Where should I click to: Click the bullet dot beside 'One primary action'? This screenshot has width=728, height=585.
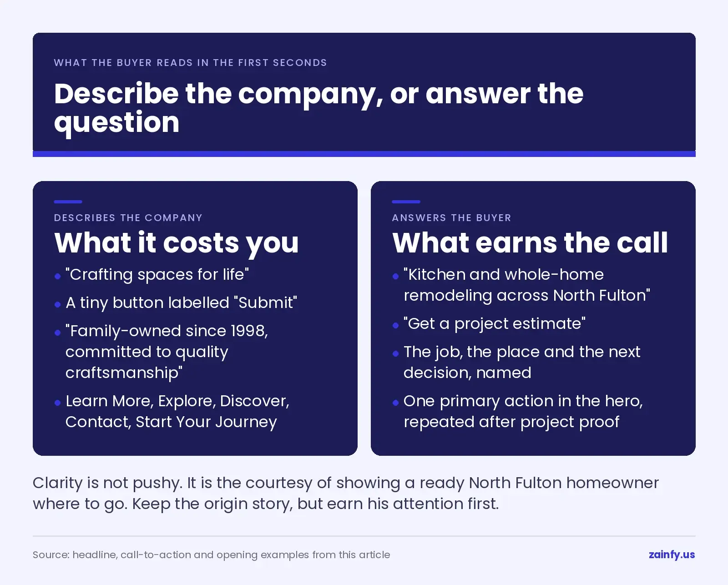point(395,403)
